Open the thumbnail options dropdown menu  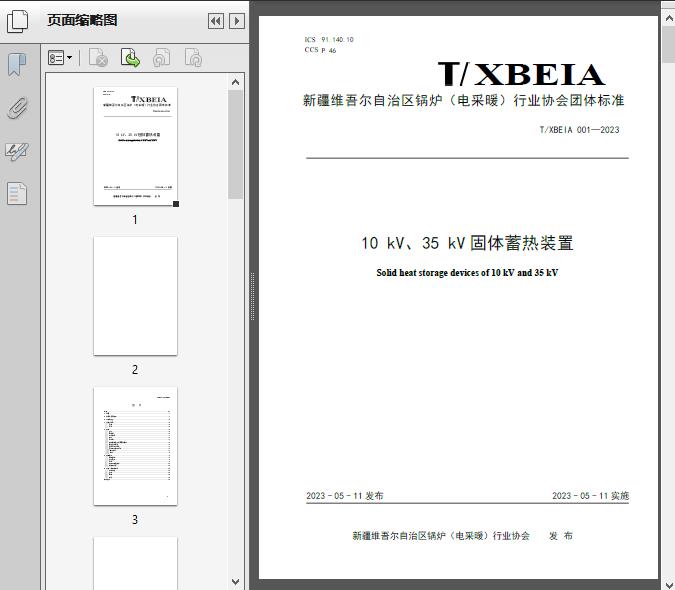click(60, 58)
